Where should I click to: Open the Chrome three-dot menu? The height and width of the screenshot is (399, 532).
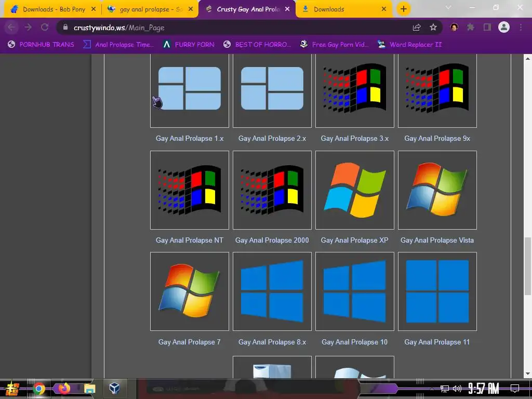coord(521,27)
